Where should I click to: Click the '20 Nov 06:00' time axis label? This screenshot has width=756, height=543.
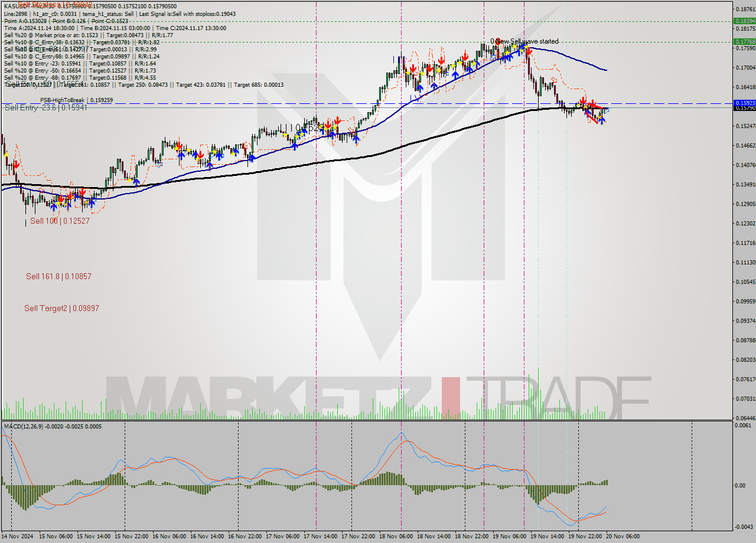tap(624, 537)
